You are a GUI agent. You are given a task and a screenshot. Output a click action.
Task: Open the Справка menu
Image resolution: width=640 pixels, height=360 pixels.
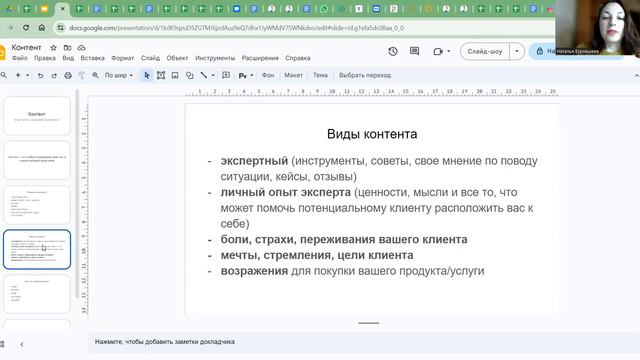click(x=298, y=58)
